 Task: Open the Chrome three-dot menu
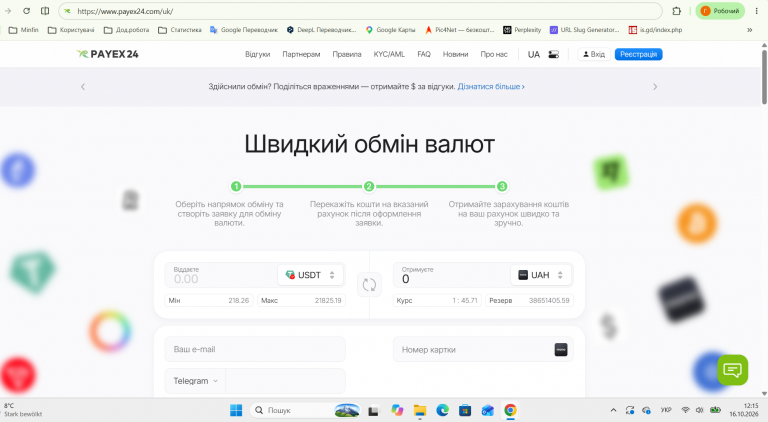[757, 11]
